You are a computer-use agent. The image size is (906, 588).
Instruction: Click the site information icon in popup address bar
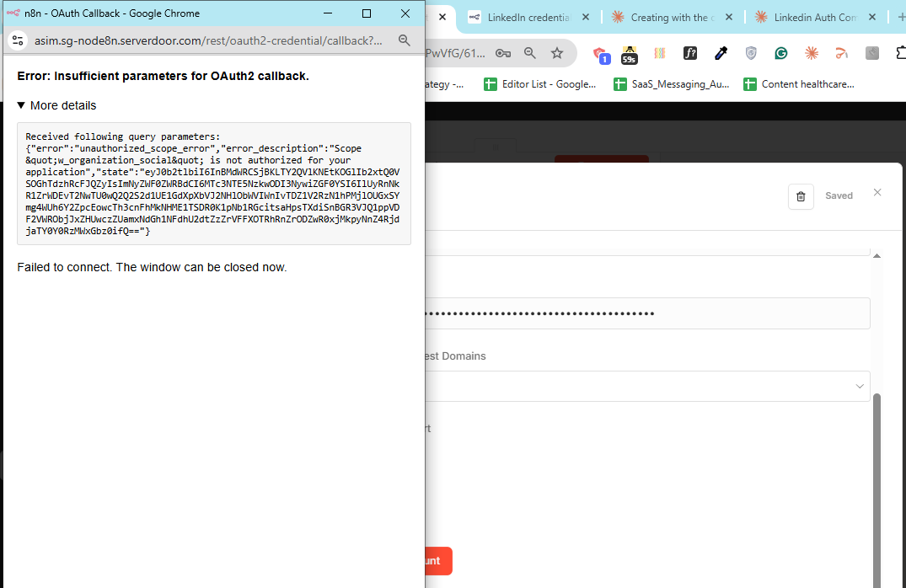tap(18, 40)
